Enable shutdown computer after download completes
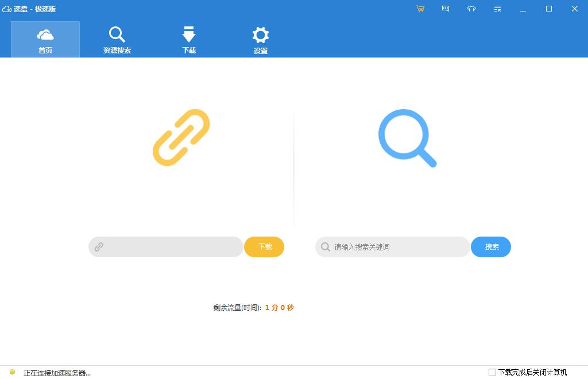The width and height of the screenshot is (588, 379). coord(492,372)
